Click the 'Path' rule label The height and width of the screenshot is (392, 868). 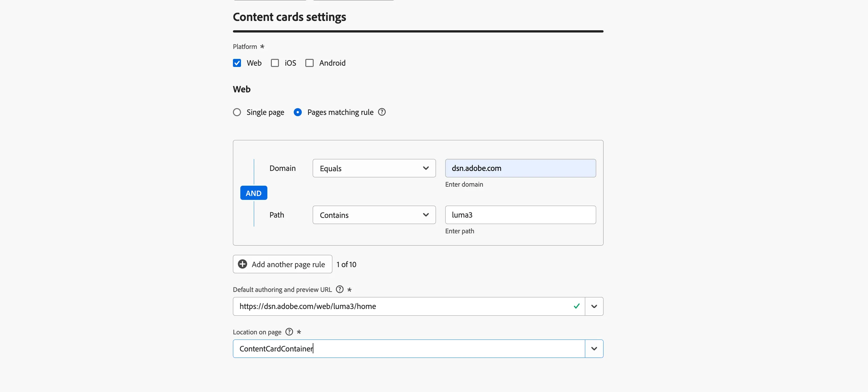point(277,215)
